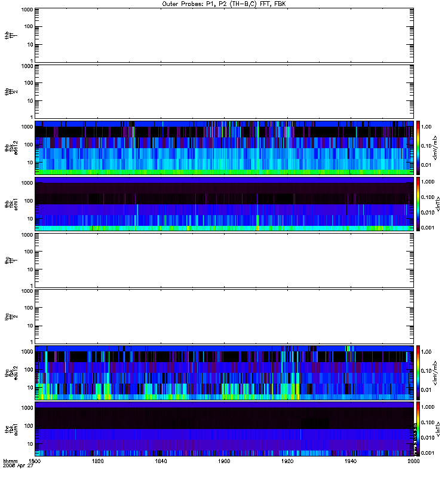
Task: Click '0.001' on the thc scm1 color bar
Action: coord(428,453)
